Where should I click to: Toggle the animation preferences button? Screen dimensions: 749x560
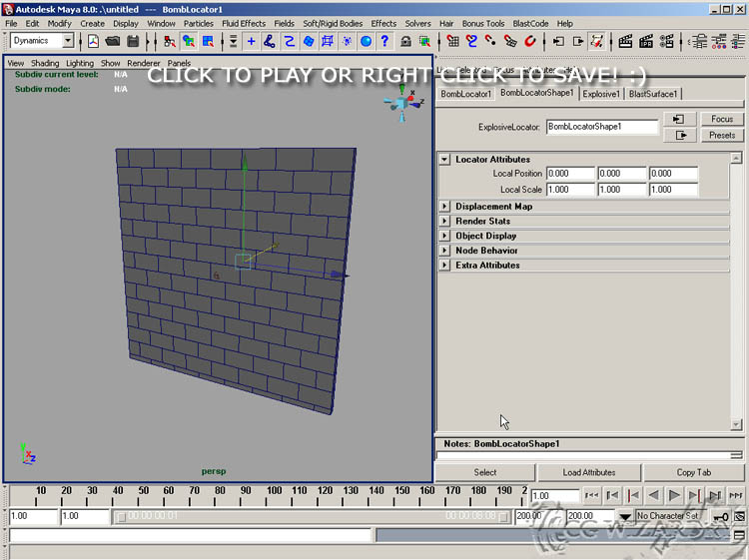[738, 517]
